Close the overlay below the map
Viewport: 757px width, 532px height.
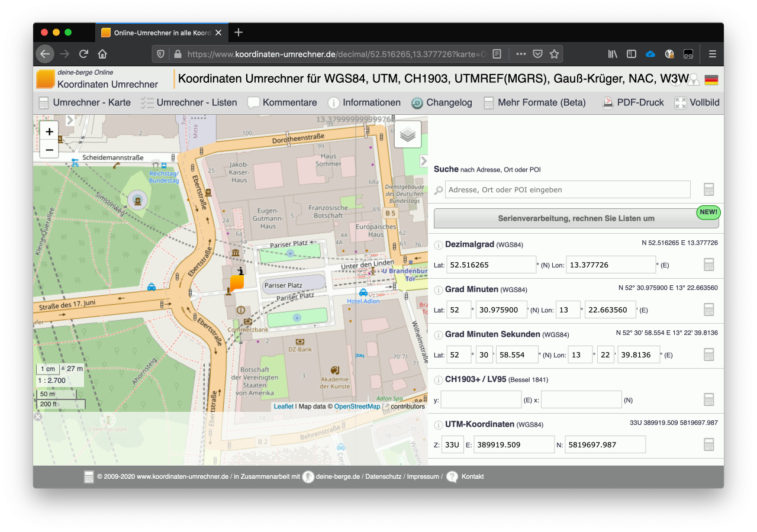[38, 417]
